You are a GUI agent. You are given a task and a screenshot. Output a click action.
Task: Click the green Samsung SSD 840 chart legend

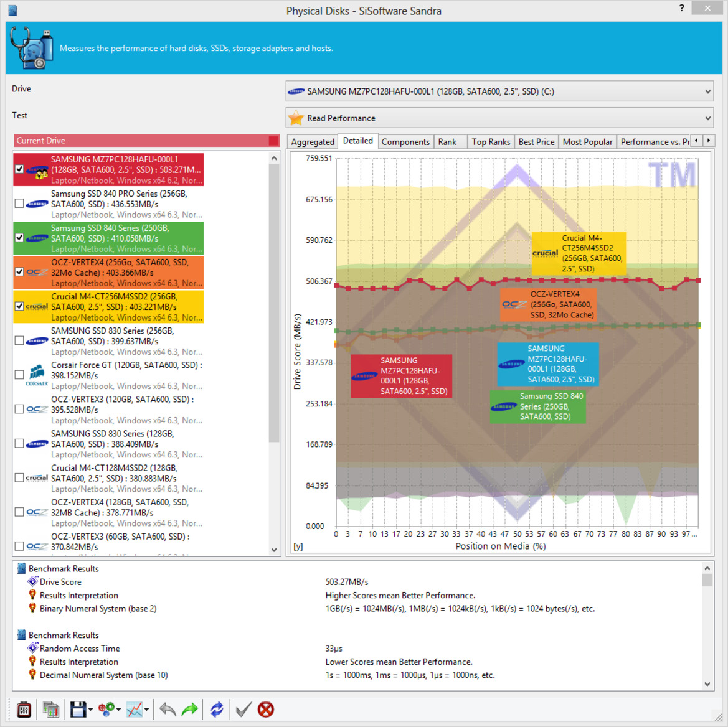click(537, 406)
